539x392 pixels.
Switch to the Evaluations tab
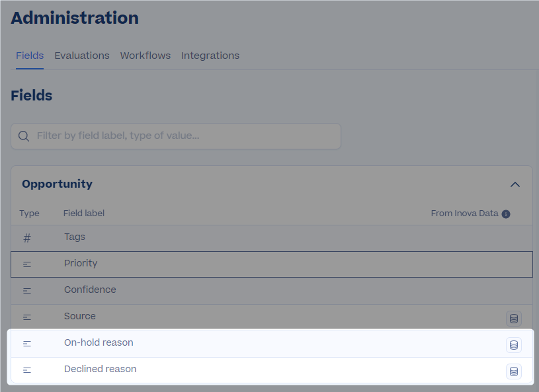[82, 56]
